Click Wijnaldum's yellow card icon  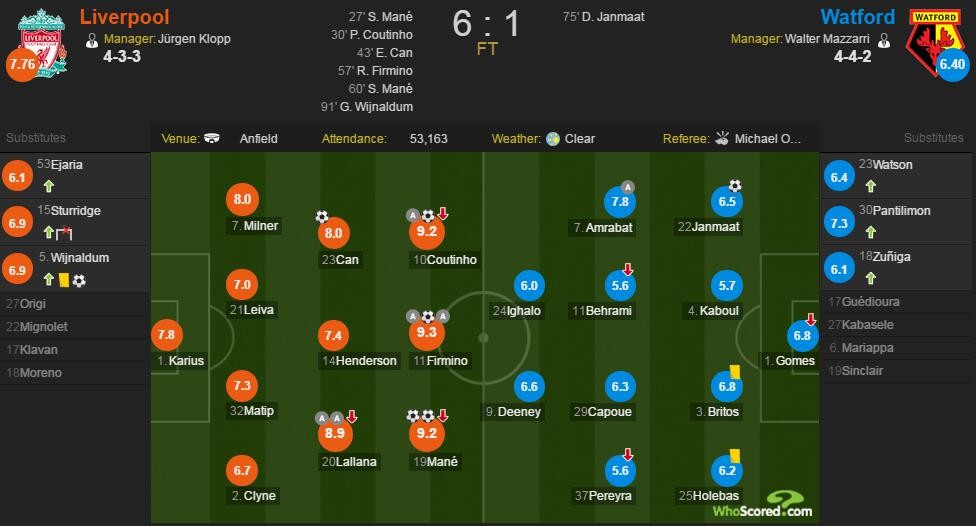[x=63, y=280]
